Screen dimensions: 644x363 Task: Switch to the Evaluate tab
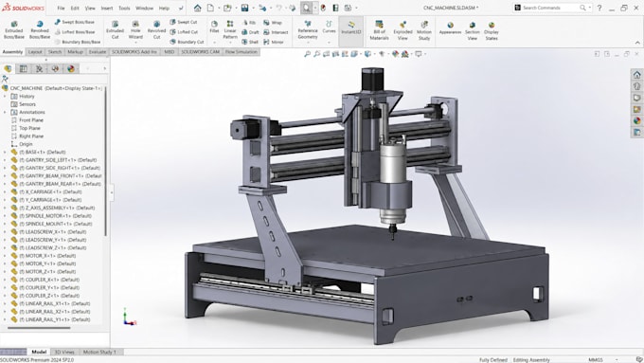(x=98, y=52)
